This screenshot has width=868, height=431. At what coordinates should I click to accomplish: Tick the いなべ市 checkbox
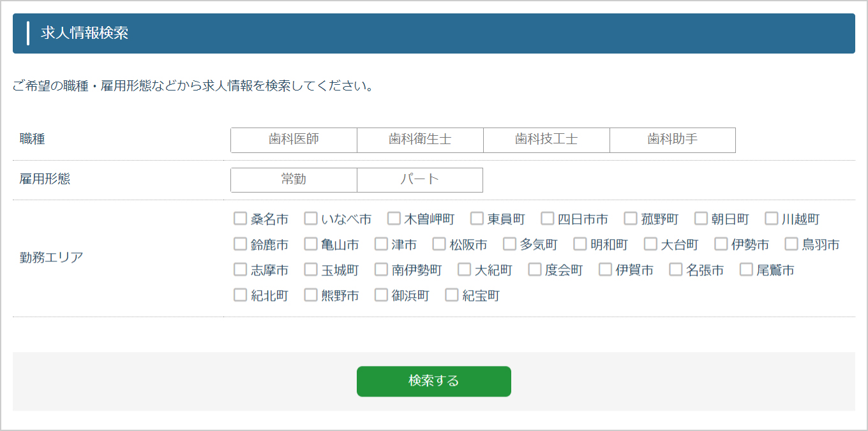311,219
